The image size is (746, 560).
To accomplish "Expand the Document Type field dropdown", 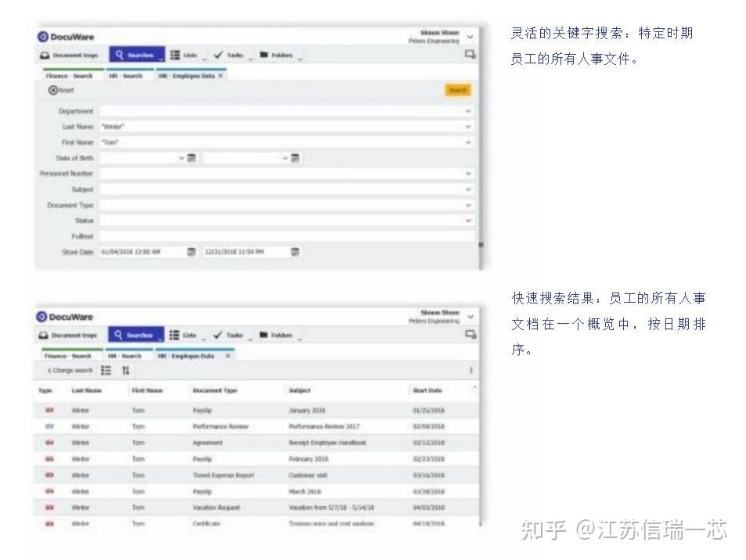I will 468,206.
